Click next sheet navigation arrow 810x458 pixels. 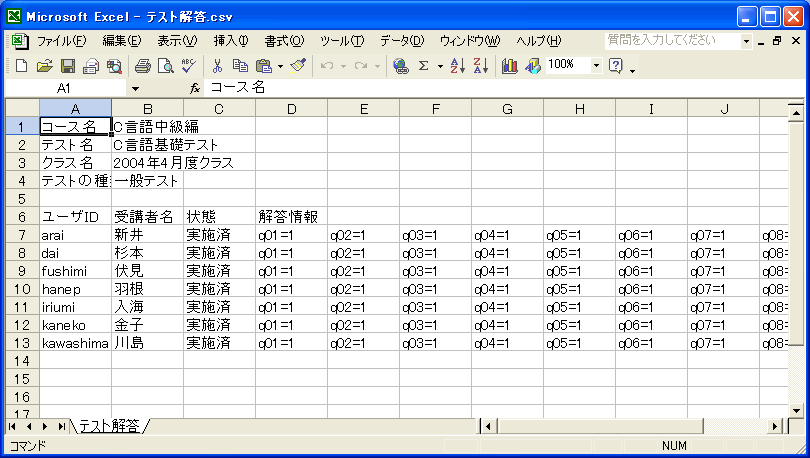click(x=45, y=427)
